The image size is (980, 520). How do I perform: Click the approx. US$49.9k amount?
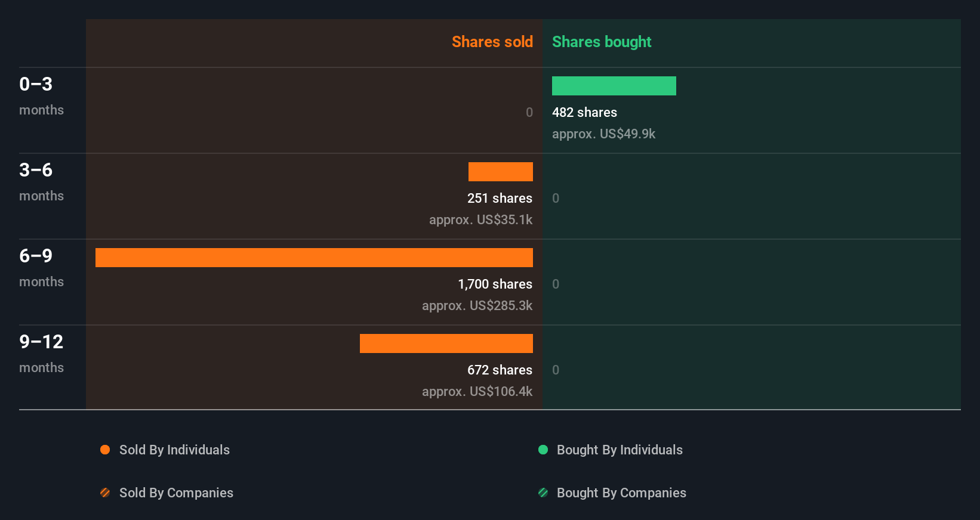603,134
